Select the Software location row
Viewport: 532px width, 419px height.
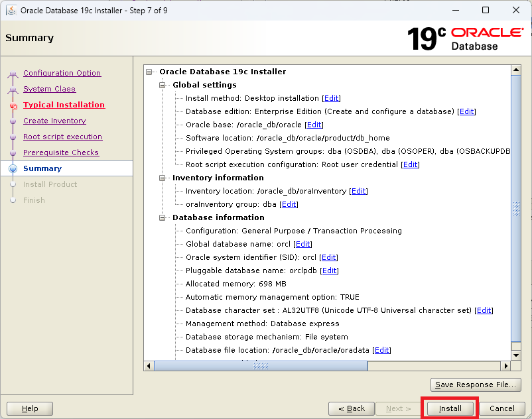(x=288, y=138)
